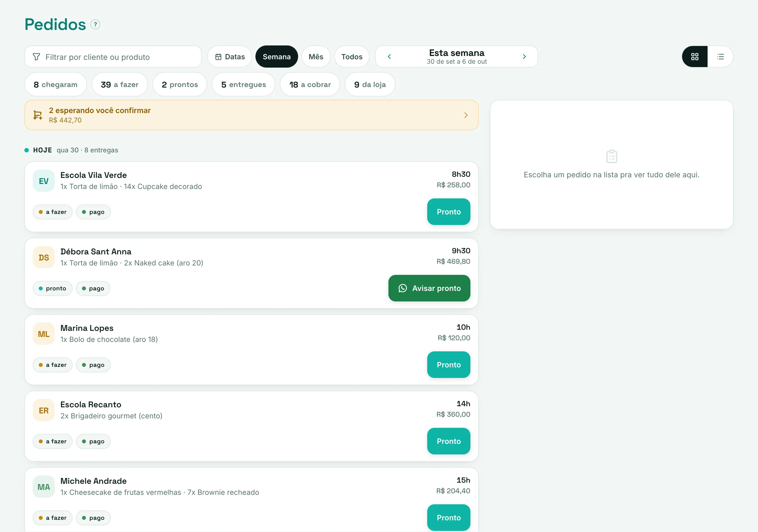The width and height of the screenshot is (758, 532).
Task: Switch to list view
Action: tap(720, 57)
